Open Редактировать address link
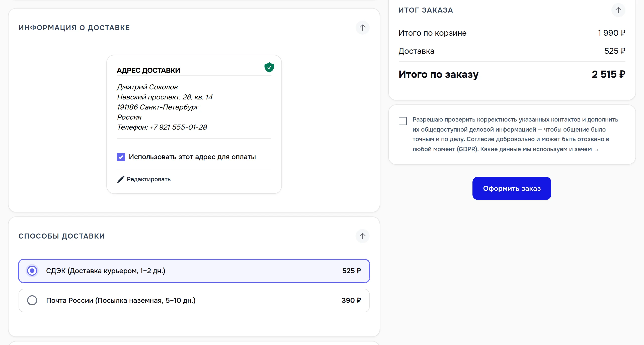This screenshot has width=644, height=345. [x=148, y=179]
